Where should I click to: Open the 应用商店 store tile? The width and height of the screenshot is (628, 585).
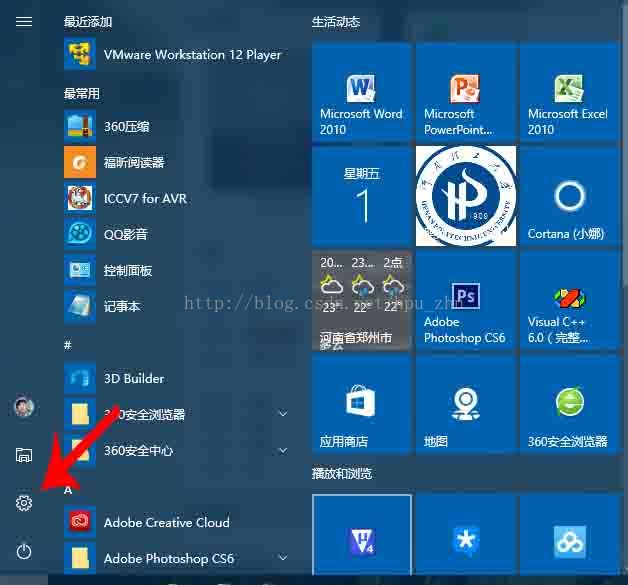(362, 404)
